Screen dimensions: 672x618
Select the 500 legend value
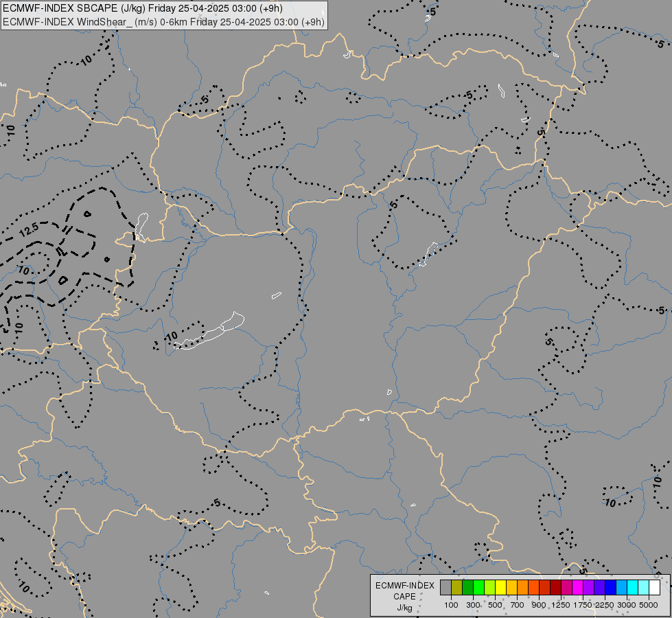point(495,605)
